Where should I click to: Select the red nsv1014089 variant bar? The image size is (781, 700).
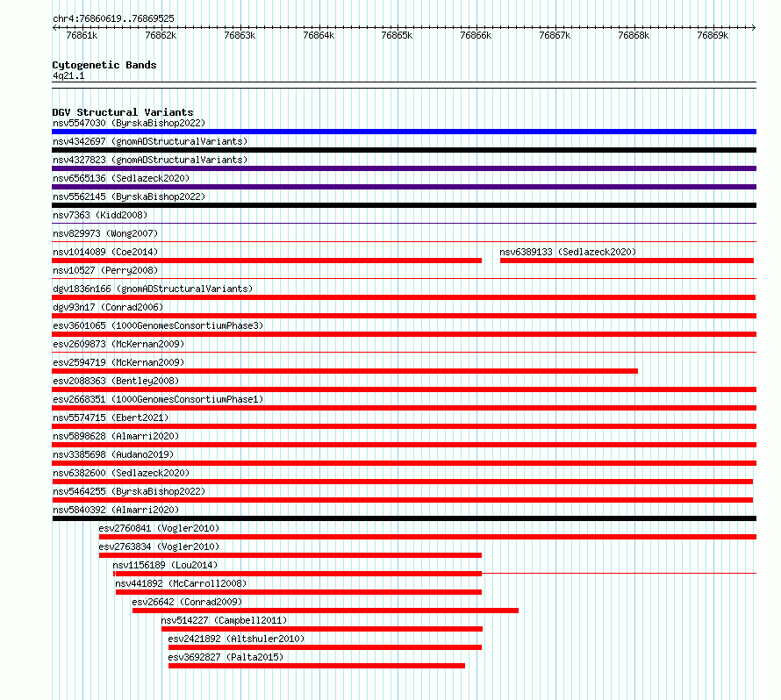[x=267, y=261]
